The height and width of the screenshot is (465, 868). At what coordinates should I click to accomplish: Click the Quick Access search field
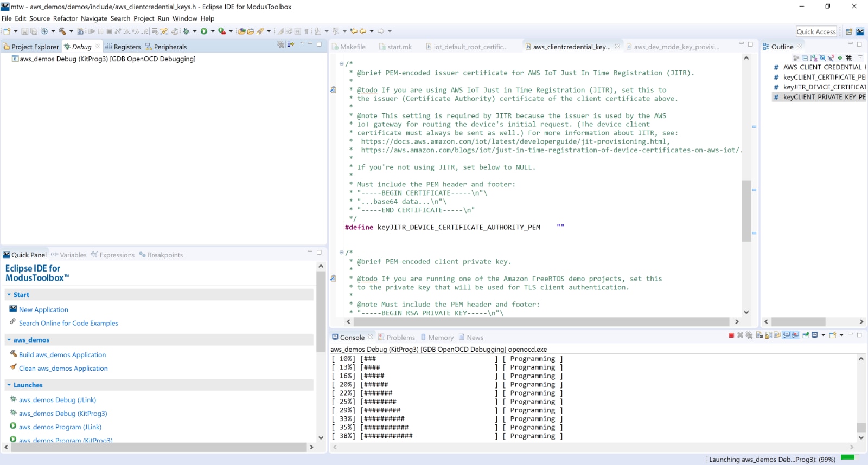pos(816,31)
